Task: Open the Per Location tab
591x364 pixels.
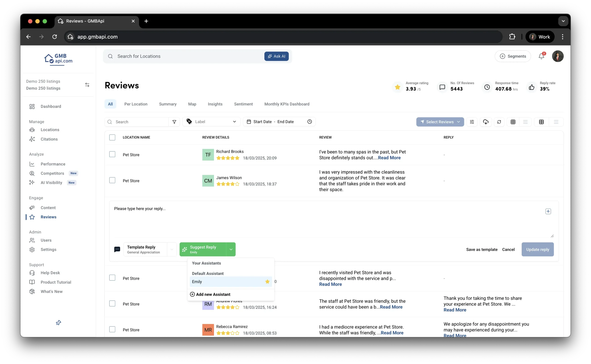Action: [x=136, y=104]
